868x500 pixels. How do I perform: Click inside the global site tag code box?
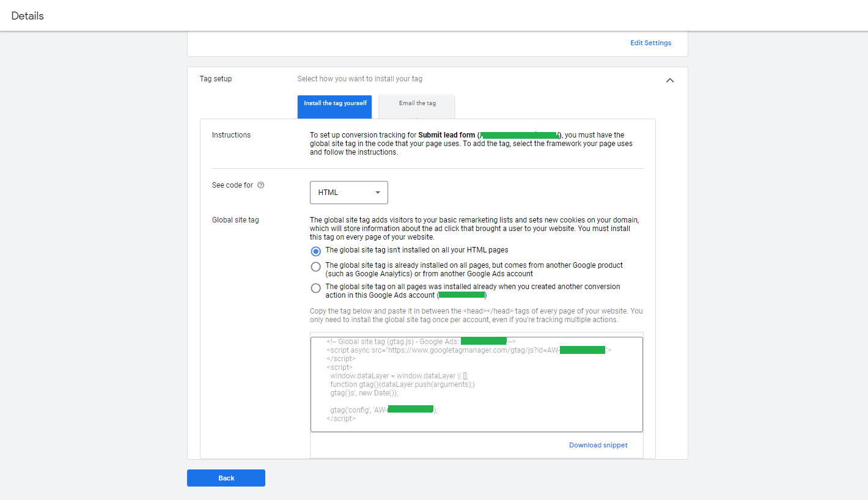point(477,384)
